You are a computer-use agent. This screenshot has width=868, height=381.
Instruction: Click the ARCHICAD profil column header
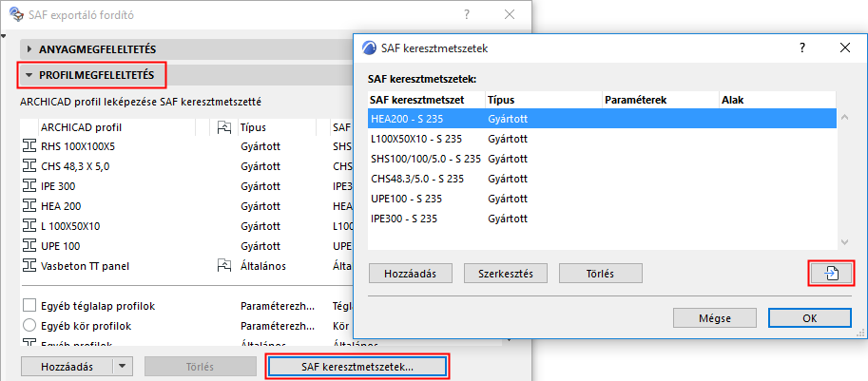click(117, 127)
